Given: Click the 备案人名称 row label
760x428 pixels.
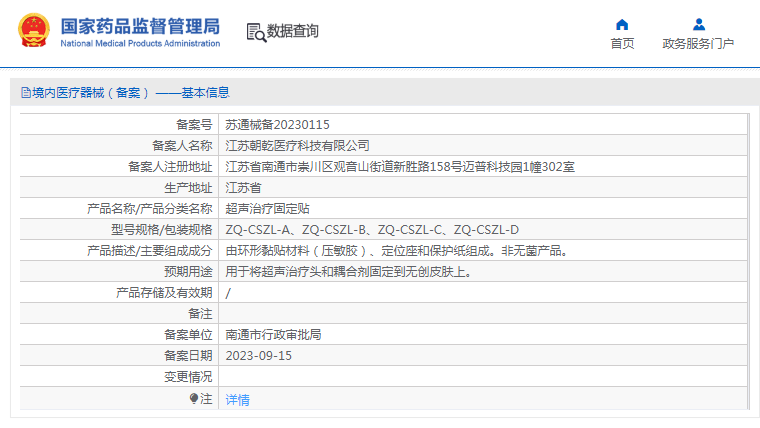Looking at the screenshot, I should [182, 145].
